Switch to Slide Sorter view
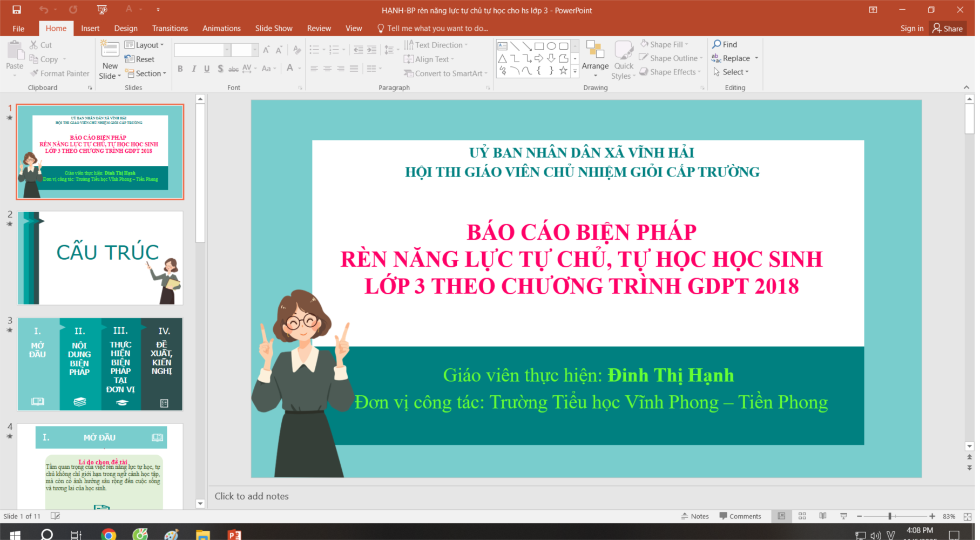Image resolution: width=980 pixels, height=540 pixels. (802, 516)
